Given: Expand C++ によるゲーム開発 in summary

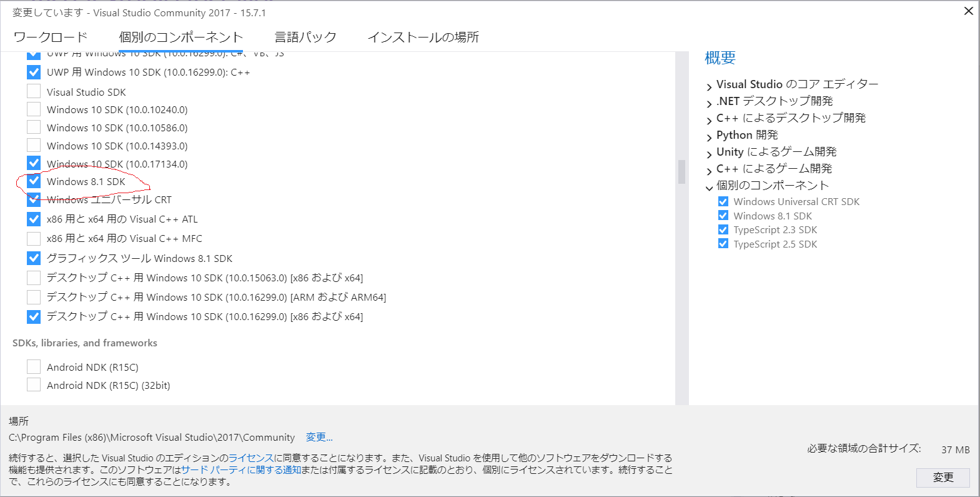Looking at the screenshot, I should [709, 171].
